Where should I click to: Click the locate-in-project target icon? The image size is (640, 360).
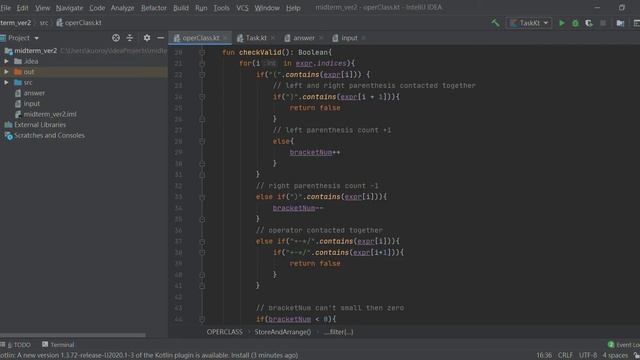tap(116, 38)
